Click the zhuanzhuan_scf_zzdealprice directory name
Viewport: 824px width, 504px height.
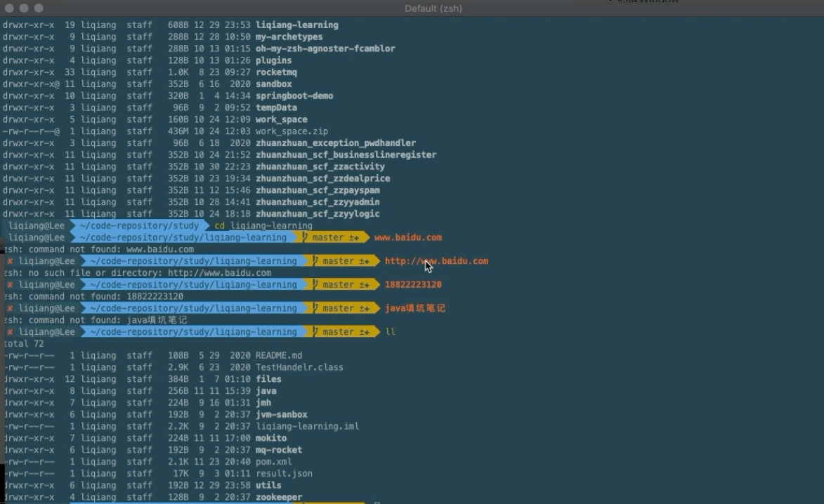tap(322, 178)
